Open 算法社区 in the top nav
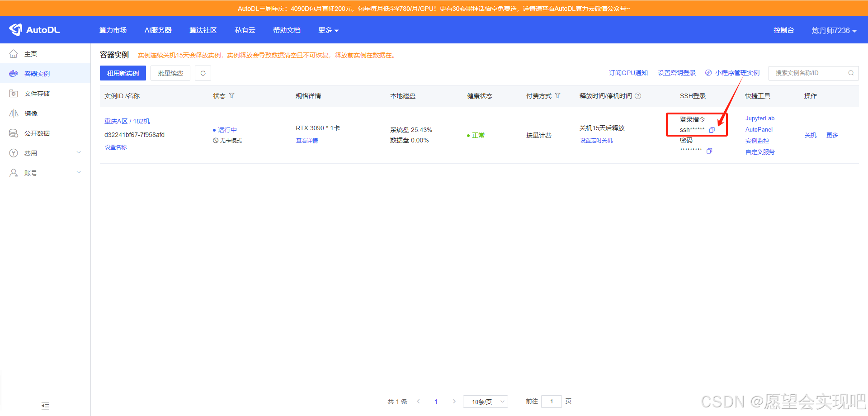Screen dimensions: 868x416 click(203, 30)
